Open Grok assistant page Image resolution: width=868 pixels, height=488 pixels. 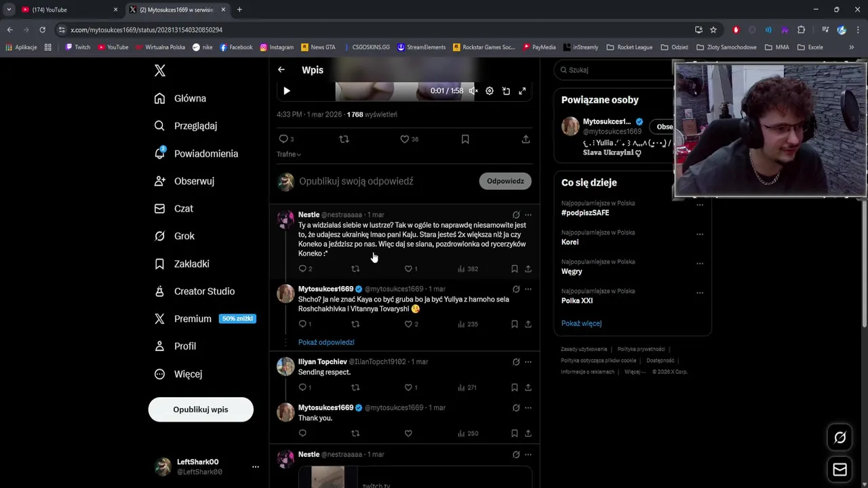pyautogui.click(x=174, y=236)
